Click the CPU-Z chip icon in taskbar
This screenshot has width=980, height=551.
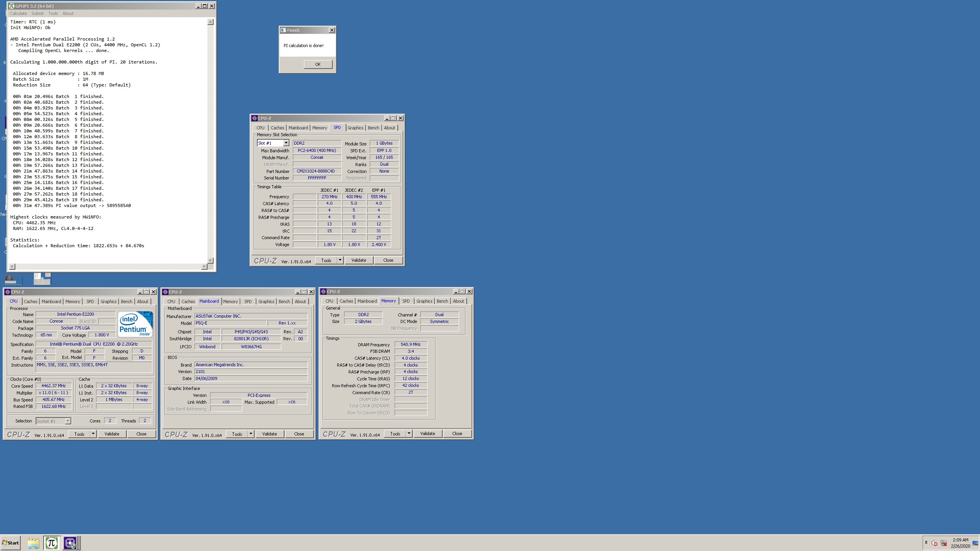click(x=70, y=543)
